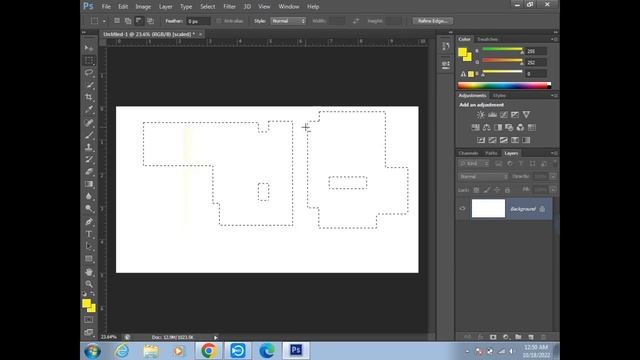Toggle the Anti-alias checkbox
This screenshot has width=640, height=360.
[x=219, y=21]
